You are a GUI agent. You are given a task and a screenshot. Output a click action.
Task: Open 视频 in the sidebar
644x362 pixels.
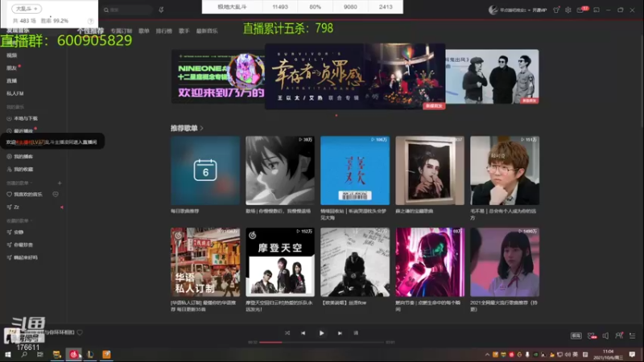(x=11, y=56)
